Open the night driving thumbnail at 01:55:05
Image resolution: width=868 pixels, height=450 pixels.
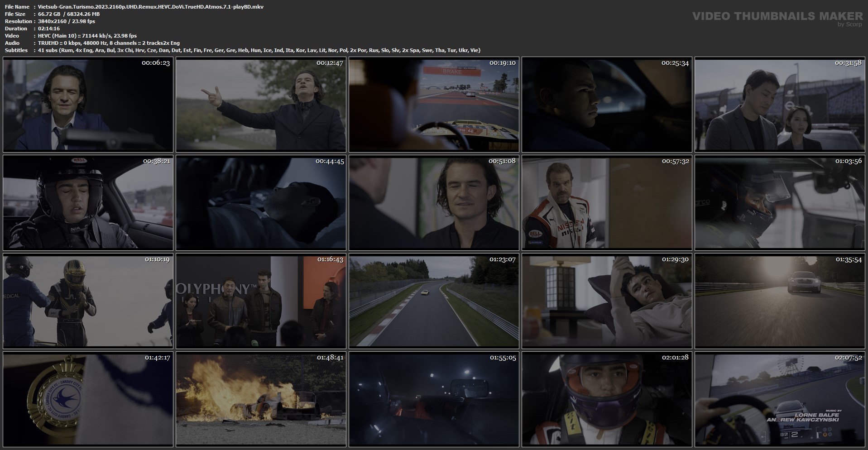pos(434,399)
